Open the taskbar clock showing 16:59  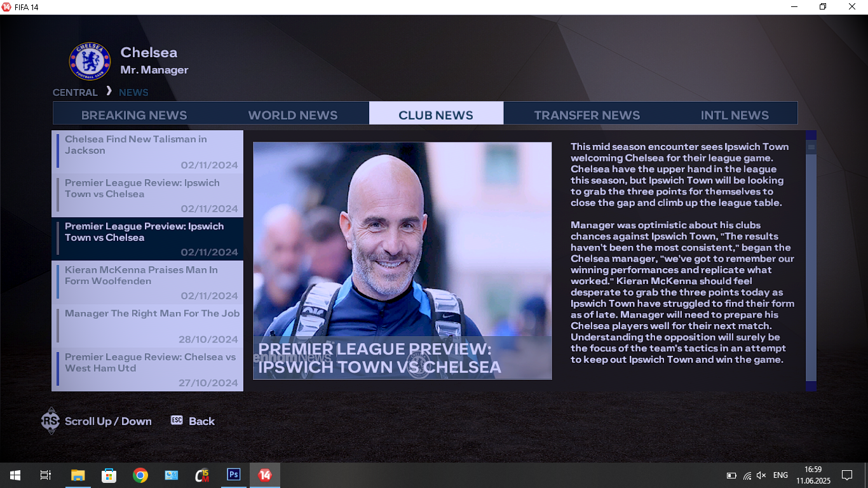[813, 475]
